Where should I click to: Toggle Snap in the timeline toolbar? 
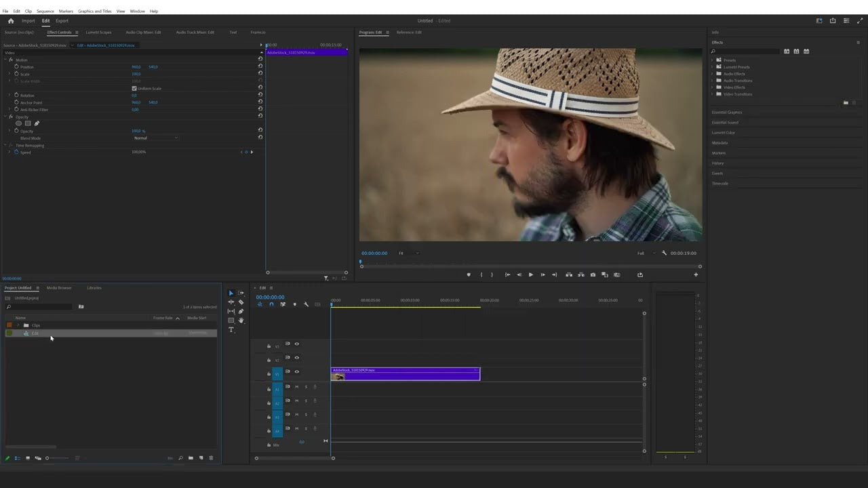coord(272,304)
